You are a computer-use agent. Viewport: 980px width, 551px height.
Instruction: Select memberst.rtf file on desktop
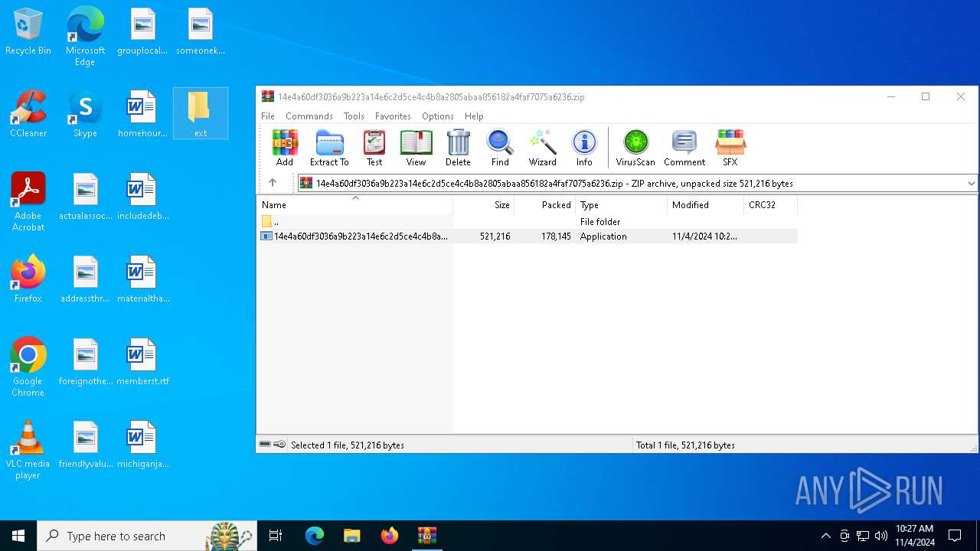(x=142, y=363)
